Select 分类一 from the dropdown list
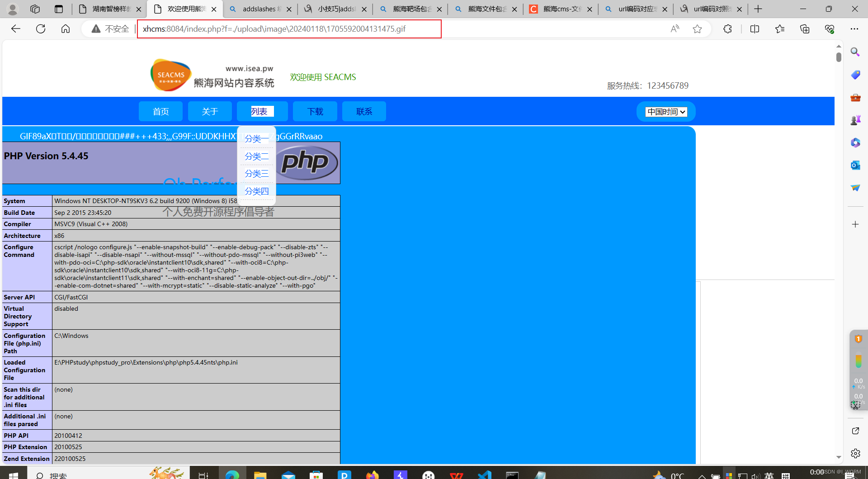Image resolution: width=868 pixels, height=479 pixels. (256, 139)
